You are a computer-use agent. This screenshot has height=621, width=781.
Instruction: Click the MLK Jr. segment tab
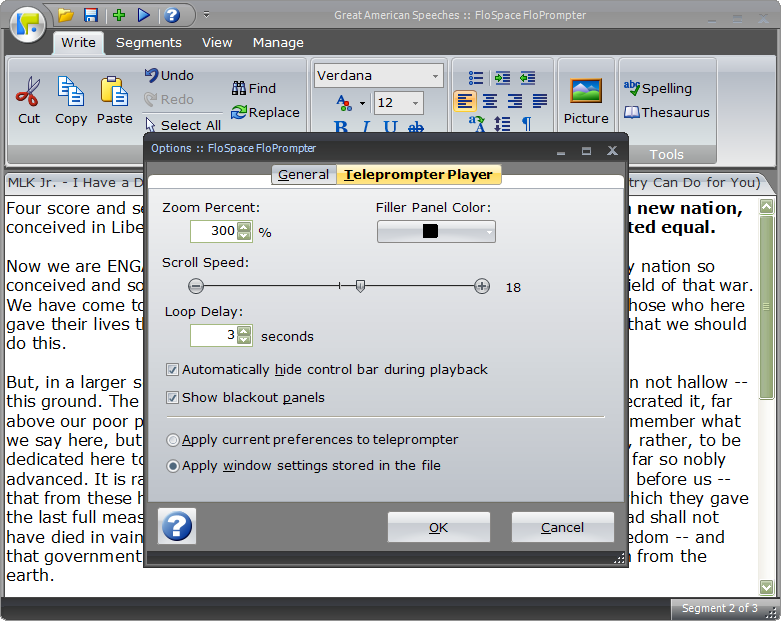75,183
